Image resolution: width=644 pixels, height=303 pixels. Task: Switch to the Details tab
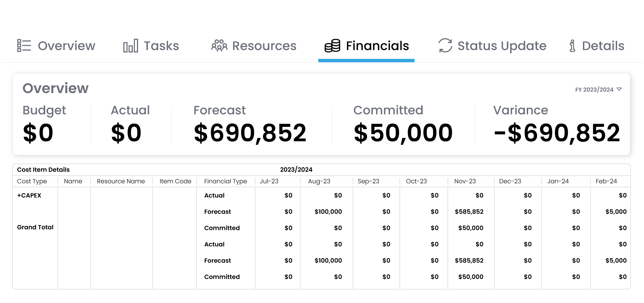point(597,46)
